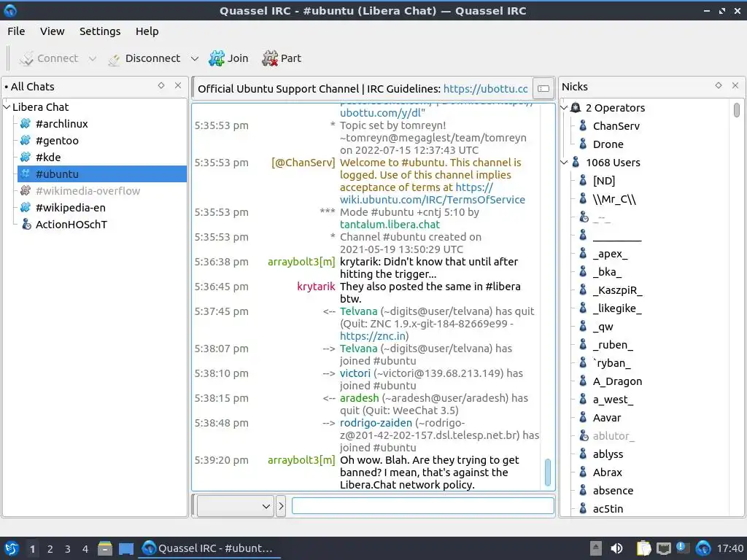Focus the message input field
747x560 pixels.
click(422, 506)
